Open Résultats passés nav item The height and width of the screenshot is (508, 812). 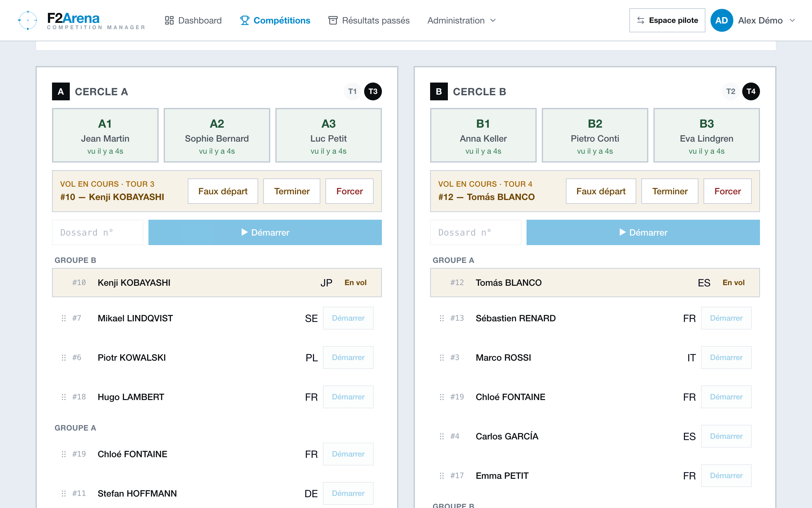[369, 21]
